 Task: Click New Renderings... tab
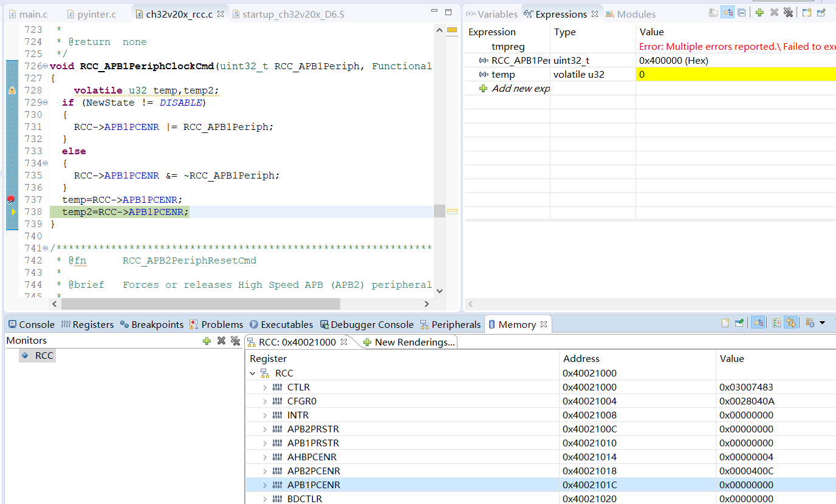(409, 342)
